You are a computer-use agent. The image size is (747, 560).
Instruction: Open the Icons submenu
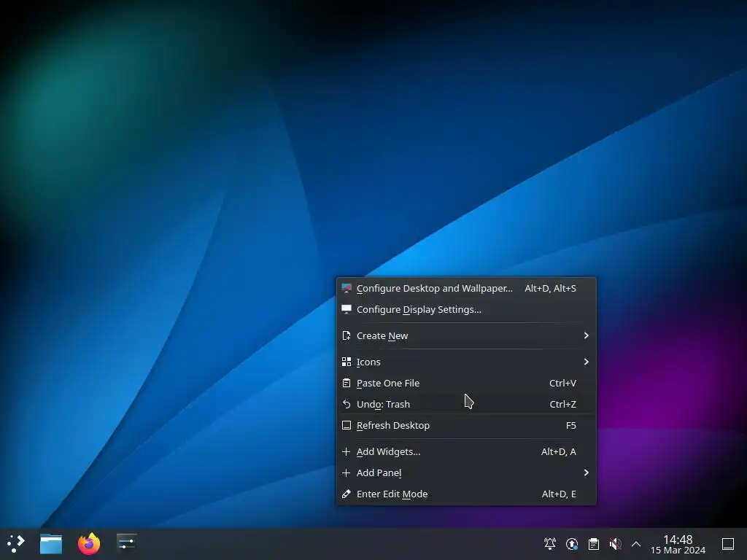(x=466, y=362)
